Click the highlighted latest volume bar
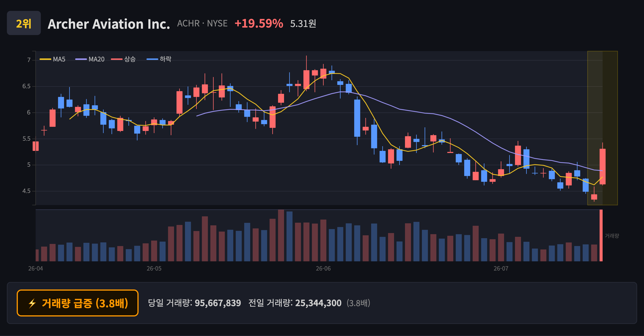644x336 pixels. pos(601,235)
